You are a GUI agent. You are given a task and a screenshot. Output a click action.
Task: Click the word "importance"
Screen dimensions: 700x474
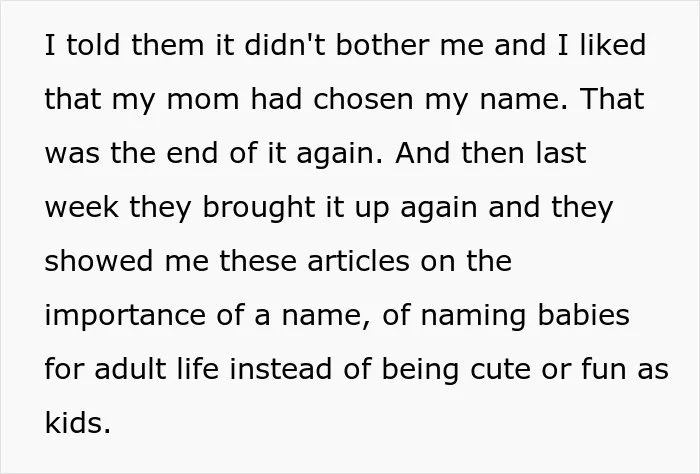pos(125,317)
